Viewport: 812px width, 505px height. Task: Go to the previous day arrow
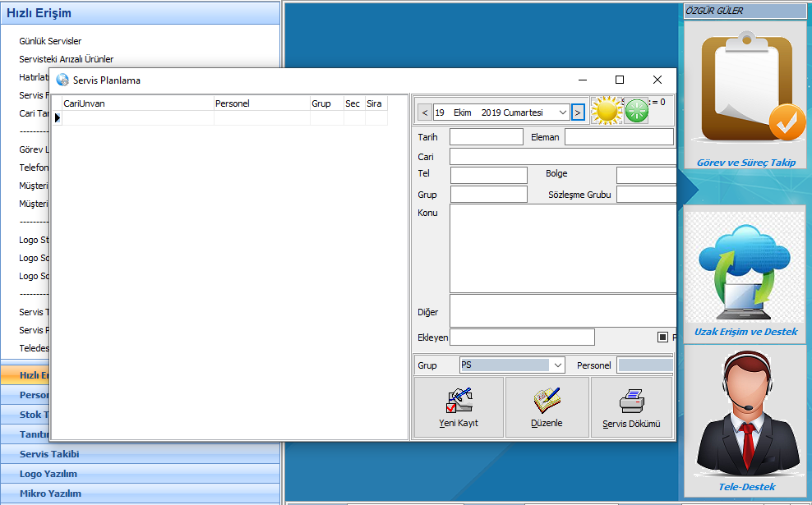424,112
